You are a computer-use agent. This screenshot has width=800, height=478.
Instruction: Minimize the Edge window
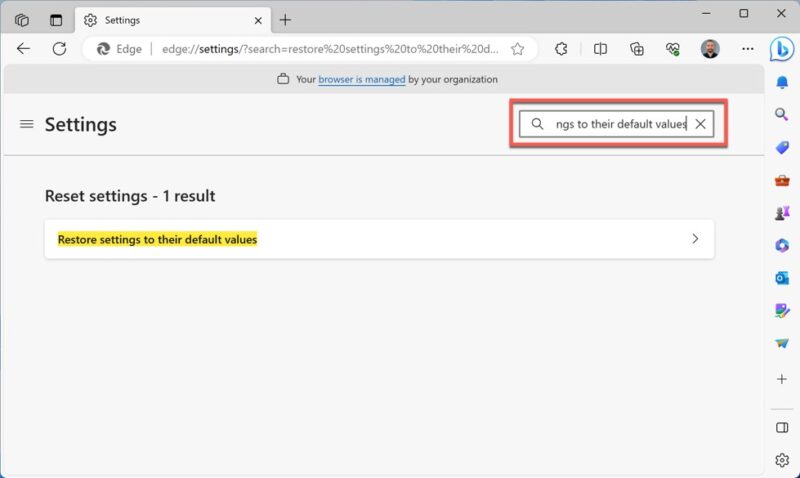click(706, 14)
